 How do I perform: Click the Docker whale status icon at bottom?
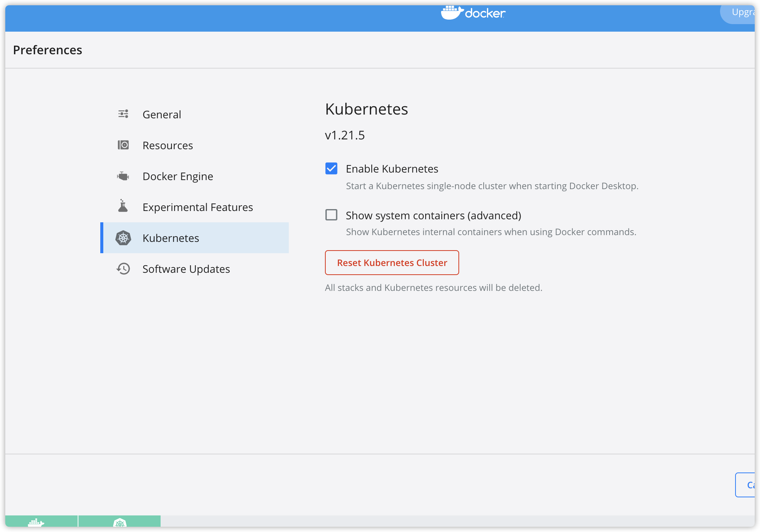37,523
